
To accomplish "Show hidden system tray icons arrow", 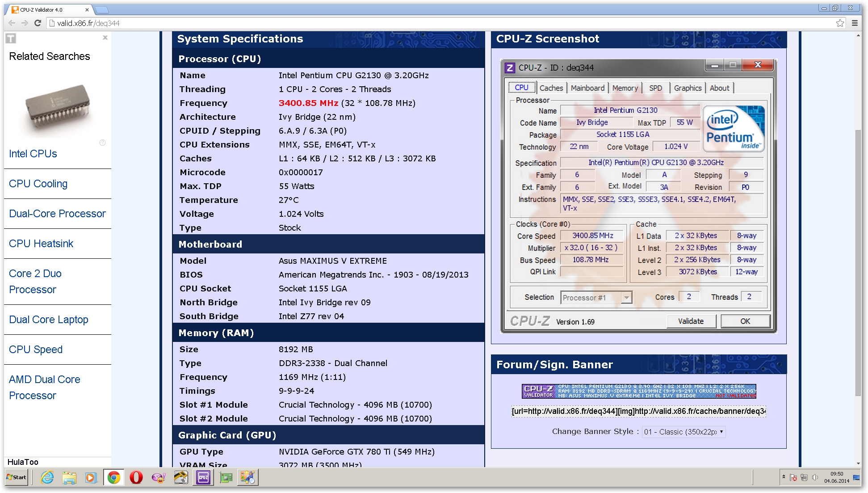I will (x=784, y=477).
